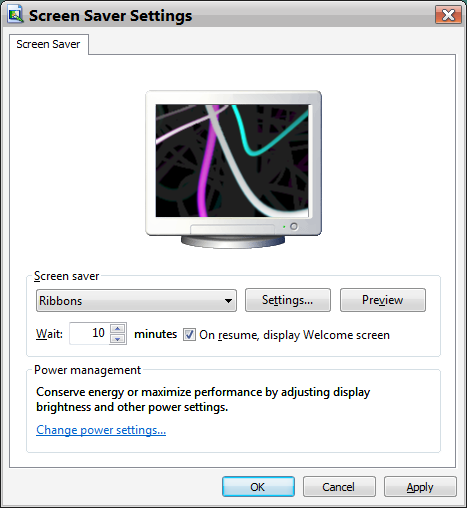The image size is (467, 508).
Task: Click the Screen Saver Settings title bar icon
Action: click(15, 15)
